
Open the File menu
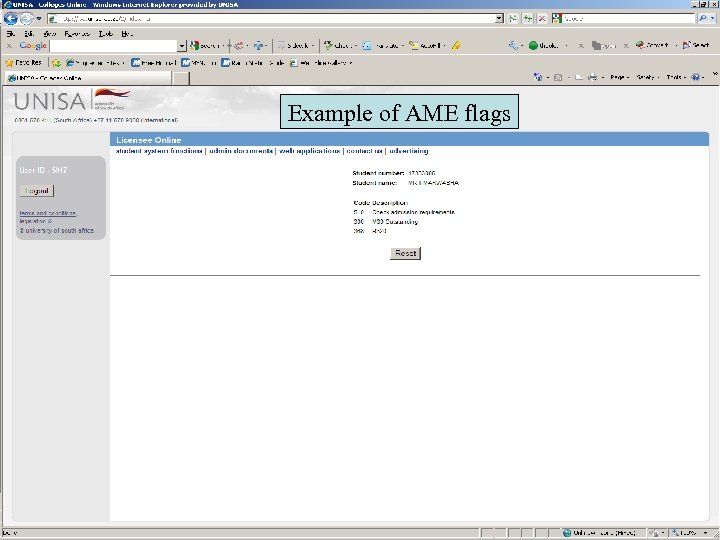point(10,34)
